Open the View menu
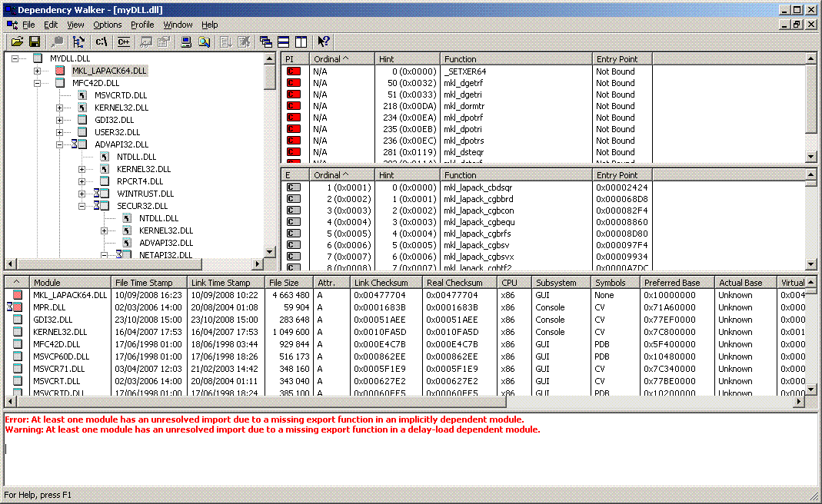The height and width of the screenshot is (504, 822). [x=75, y=25]
